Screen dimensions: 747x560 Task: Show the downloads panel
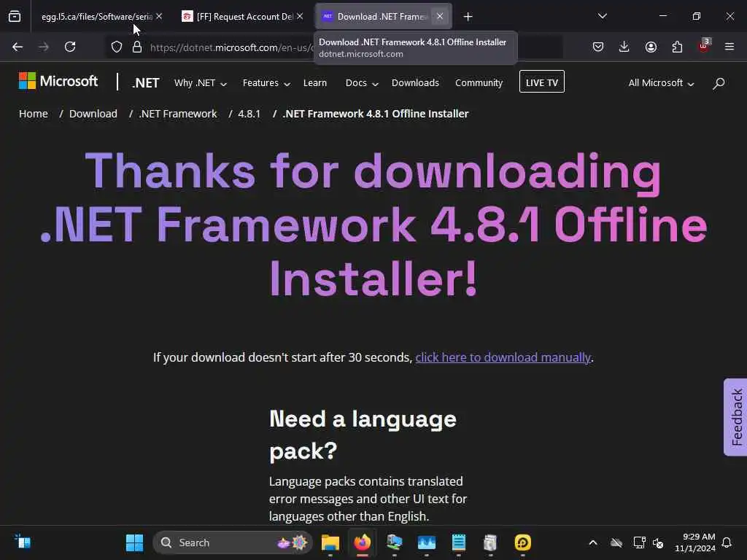click(624, 47)
